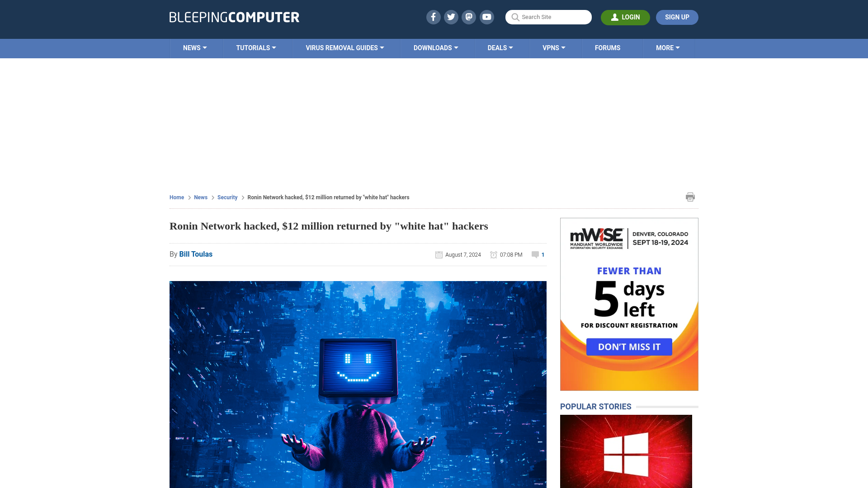Click the SIGN UP button
The width and height of the screenshot is (868, 488).
(677, 17)
